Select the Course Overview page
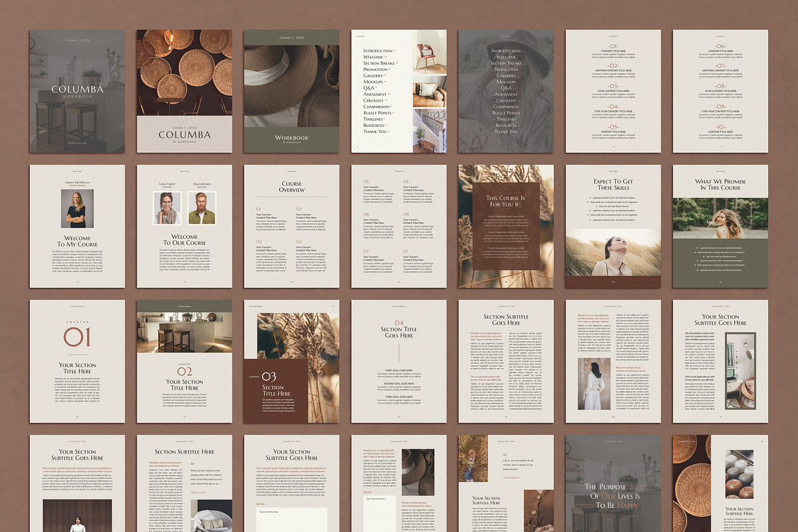Viewport: 798px width, 532px height. pyautogui.click(x=291, y=227)
